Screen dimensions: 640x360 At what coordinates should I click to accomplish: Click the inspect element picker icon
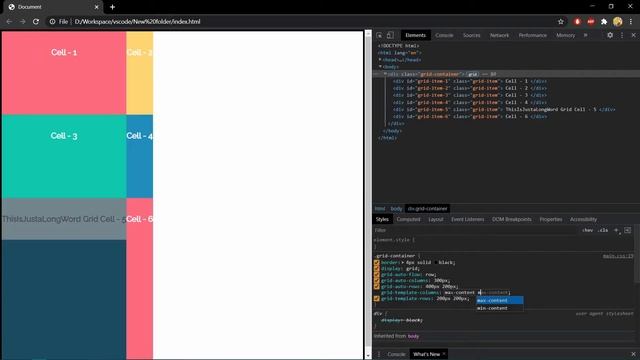(x=379, y=36)
